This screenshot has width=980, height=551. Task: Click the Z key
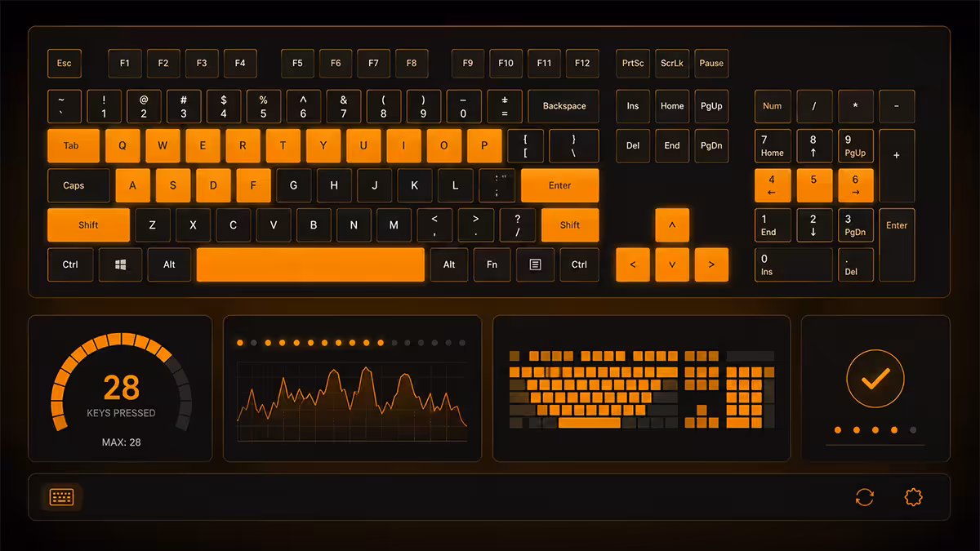point(153,225)
